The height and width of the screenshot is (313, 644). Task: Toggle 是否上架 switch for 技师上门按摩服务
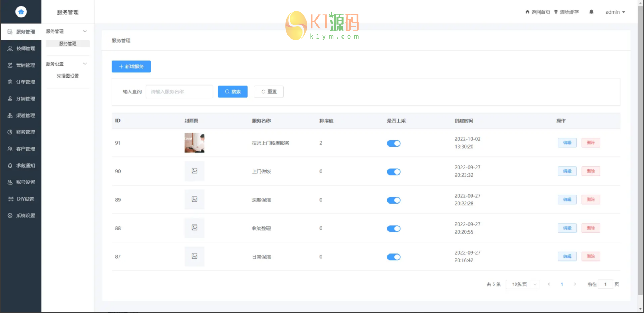tap(394, 143)
